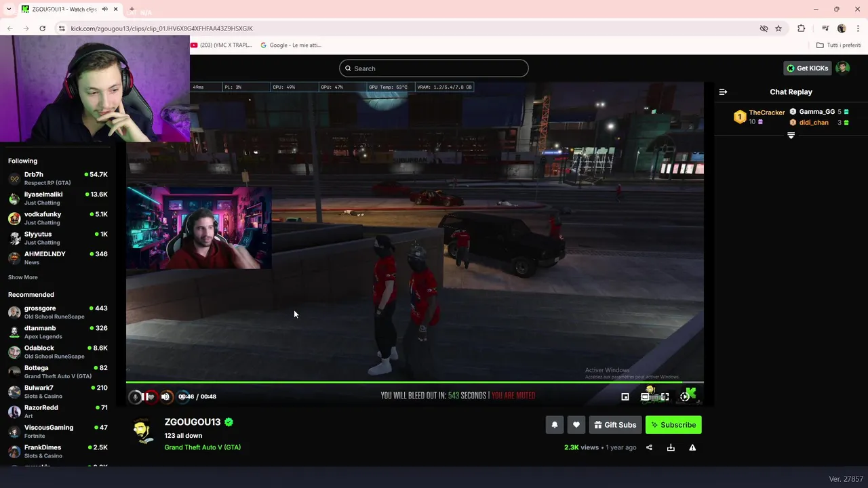Mute the clip via the speaker icon
Image resolution: width=868 pixels, height=488 pixels.
(165, 396)
